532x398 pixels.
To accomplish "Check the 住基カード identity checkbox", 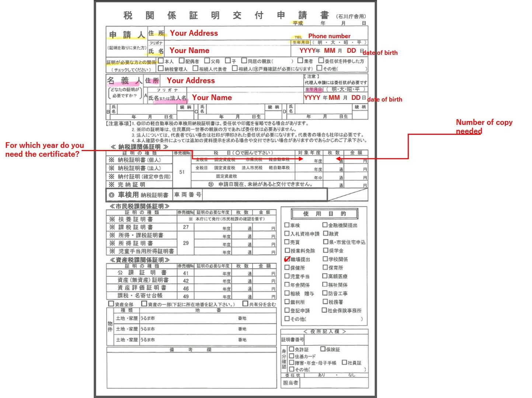I will point(291,356).
